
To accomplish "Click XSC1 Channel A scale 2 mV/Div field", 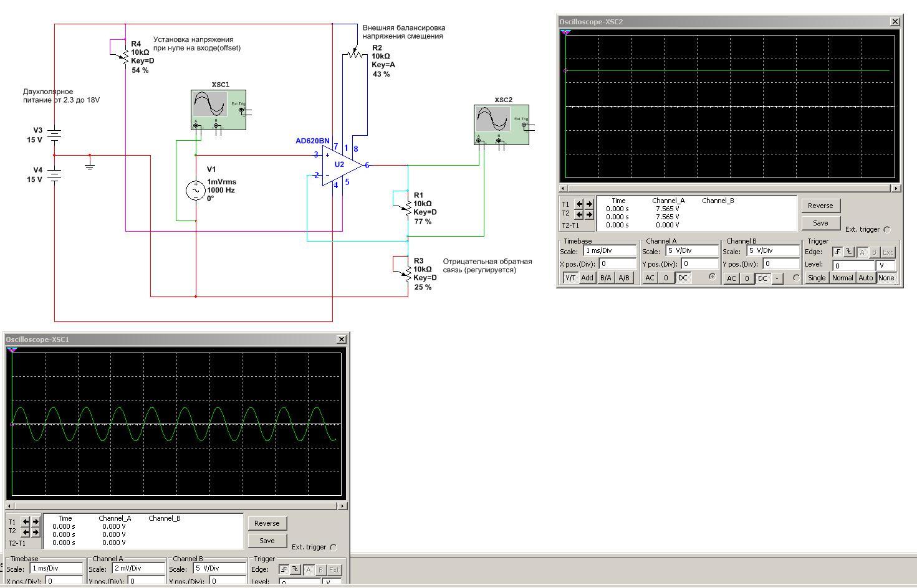I will 138,569.
